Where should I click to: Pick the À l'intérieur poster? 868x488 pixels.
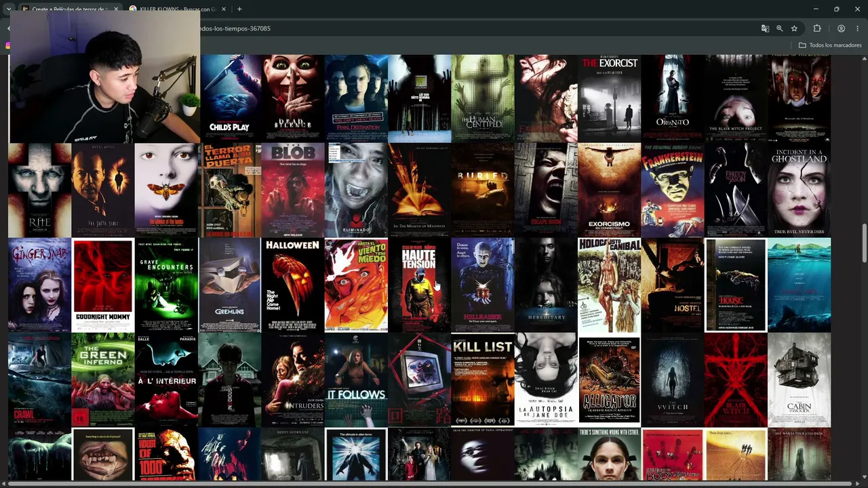click(x=166, y=380)
